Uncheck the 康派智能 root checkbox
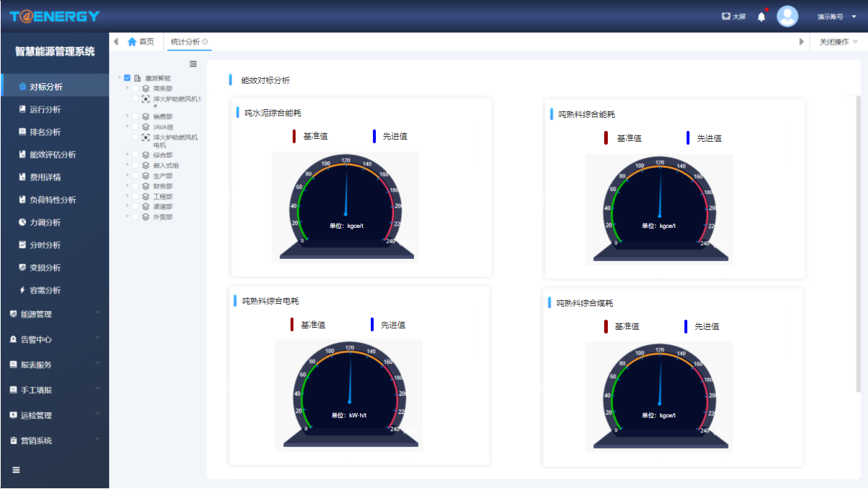This screenshot has height=489, width=868. (x=127, y=77)
